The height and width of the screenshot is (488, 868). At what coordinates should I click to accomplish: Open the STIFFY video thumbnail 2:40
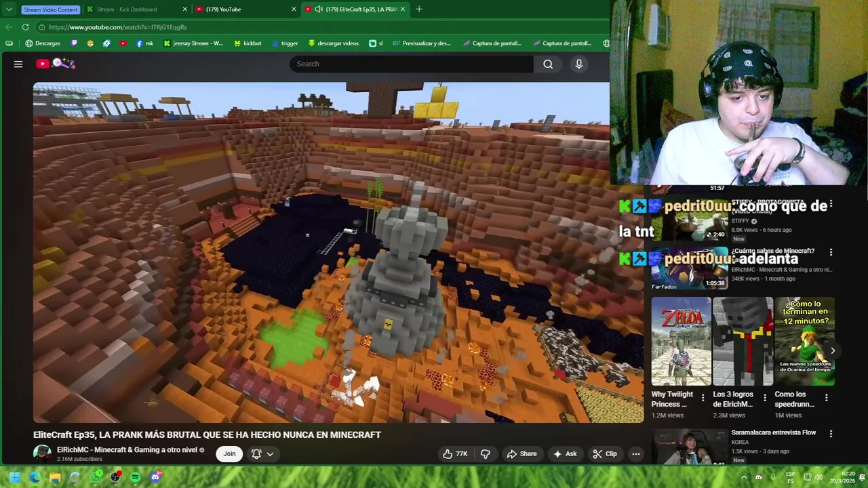[690, 219]
